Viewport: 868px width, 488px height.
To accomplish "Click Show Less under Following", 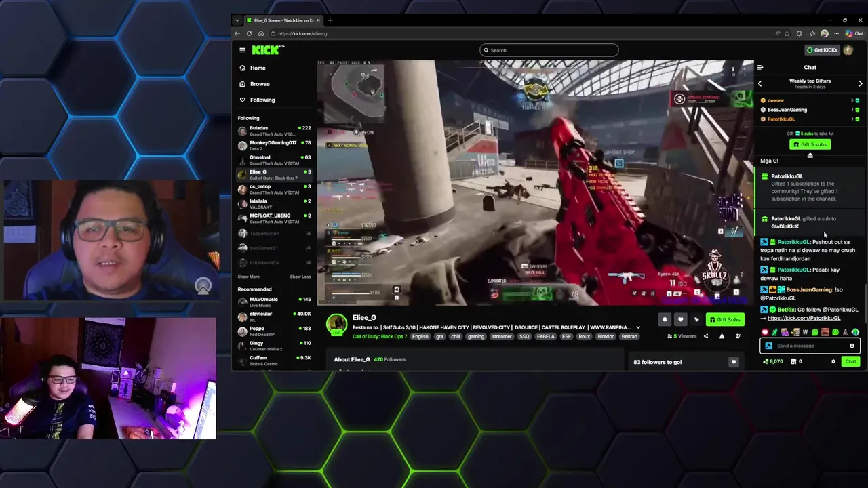I will pyautogui.click(x=300, y=277).
